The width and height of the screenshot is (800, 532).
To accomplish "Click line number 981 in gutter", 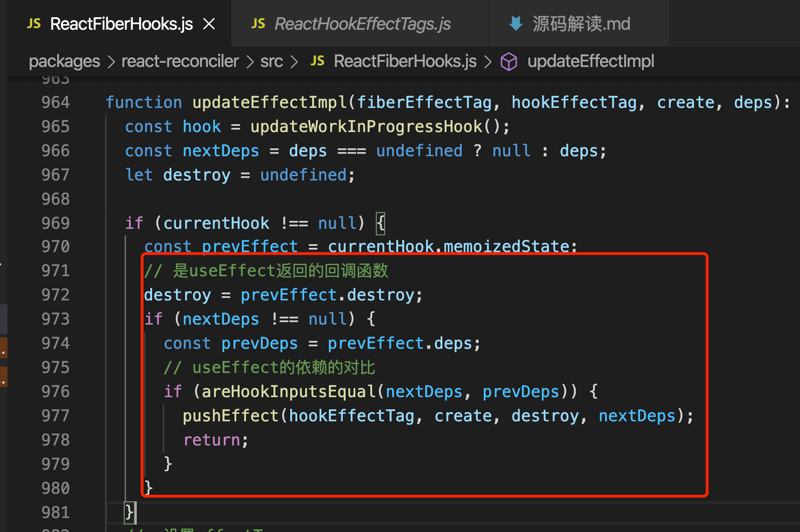I will [x=56, y=512].
